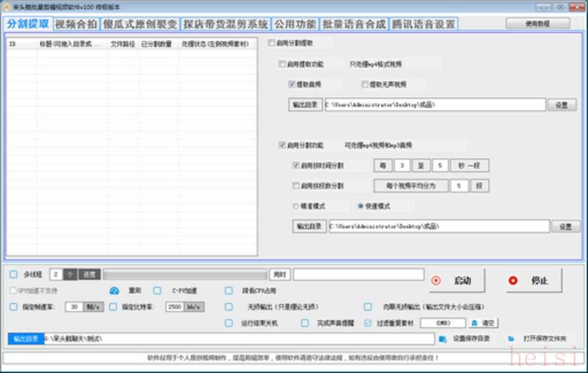588x373 pixels.
Task: Enable the 启用分割提取 checkbox
Action: pyautogui.click(x=272, y=43)
